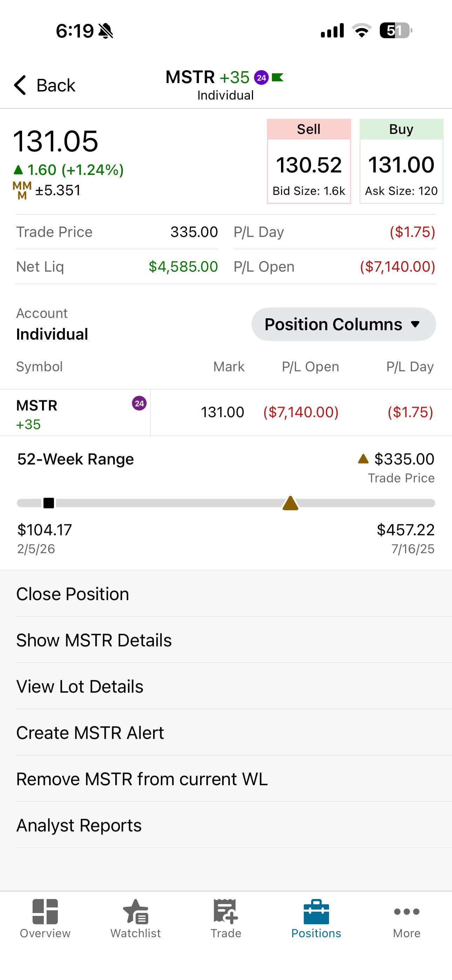Open View Lot Details
452x980 pixels.
tap(80, 687)
